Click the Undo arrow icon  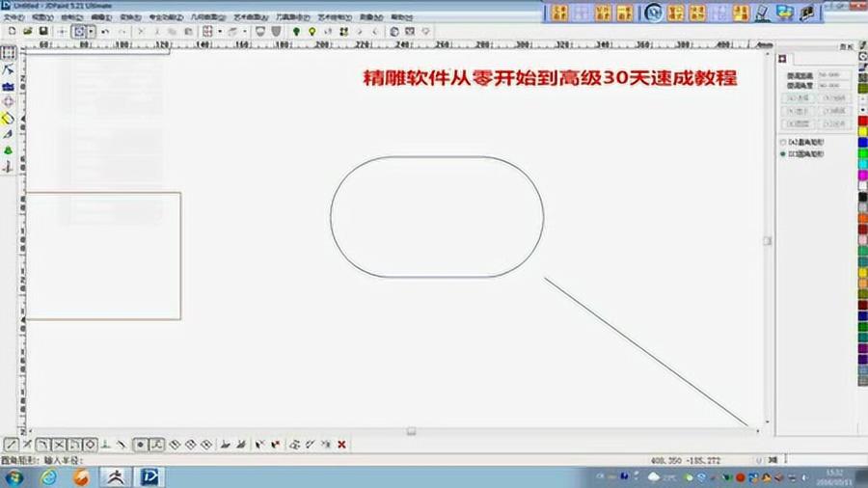tap(106, 31)
